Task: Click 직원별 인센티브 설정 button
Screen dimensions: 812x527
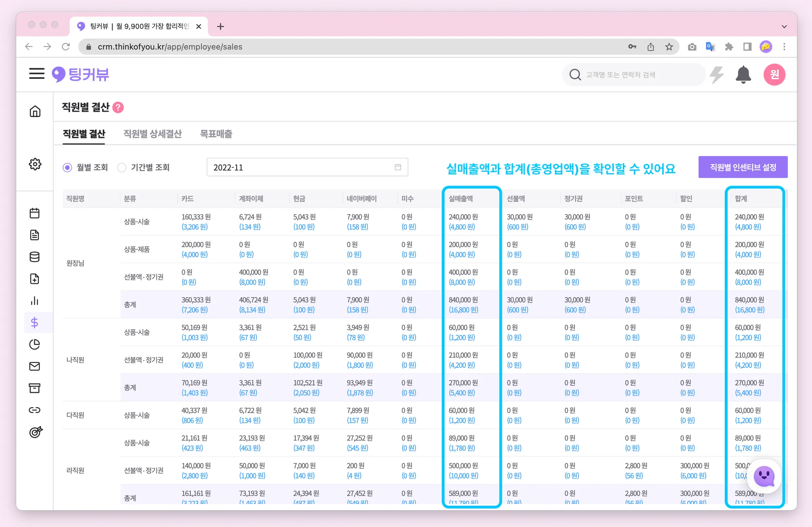Action: click(743, 167)
